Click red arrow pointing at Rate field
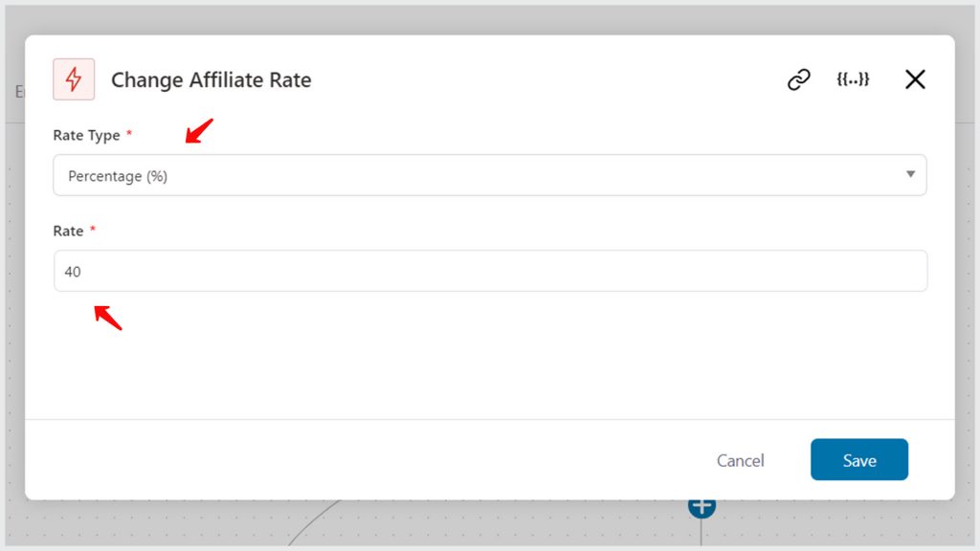 pyautogui.click(x=108, y=318)
